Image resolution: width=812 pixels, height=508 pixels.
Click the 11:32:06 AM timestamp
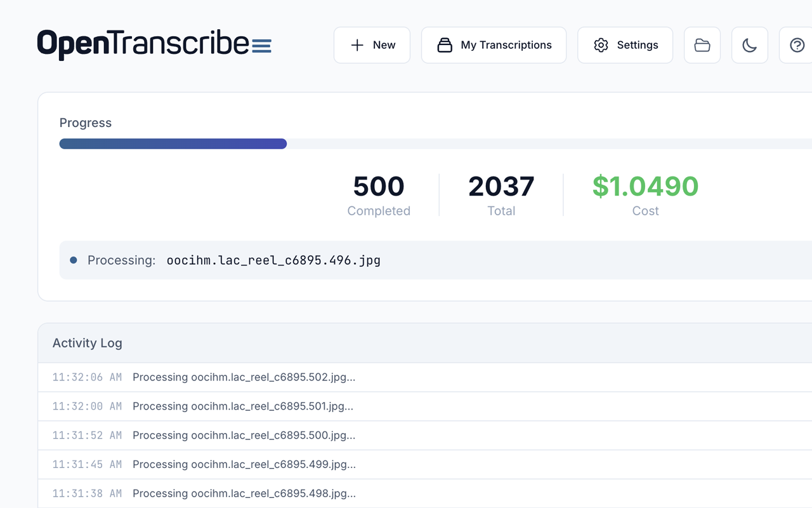[x=87, y=377]
